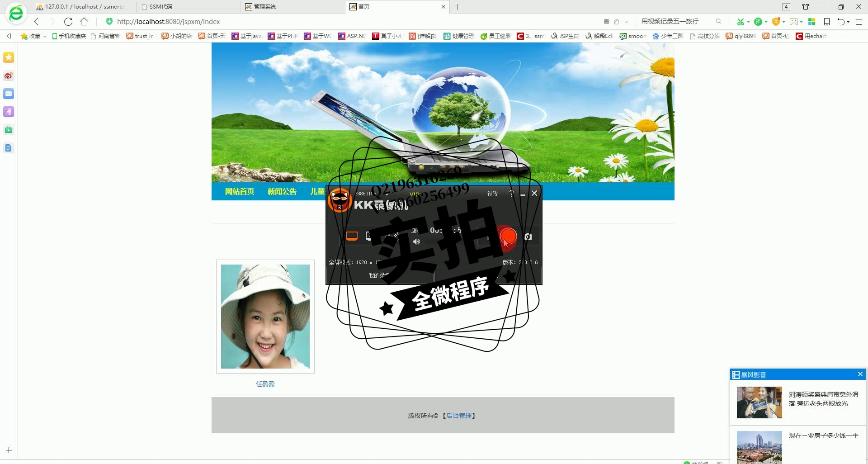Add a sidebar app with plus icon
Viewport: 868px width, 464px height.
point(9,450)
